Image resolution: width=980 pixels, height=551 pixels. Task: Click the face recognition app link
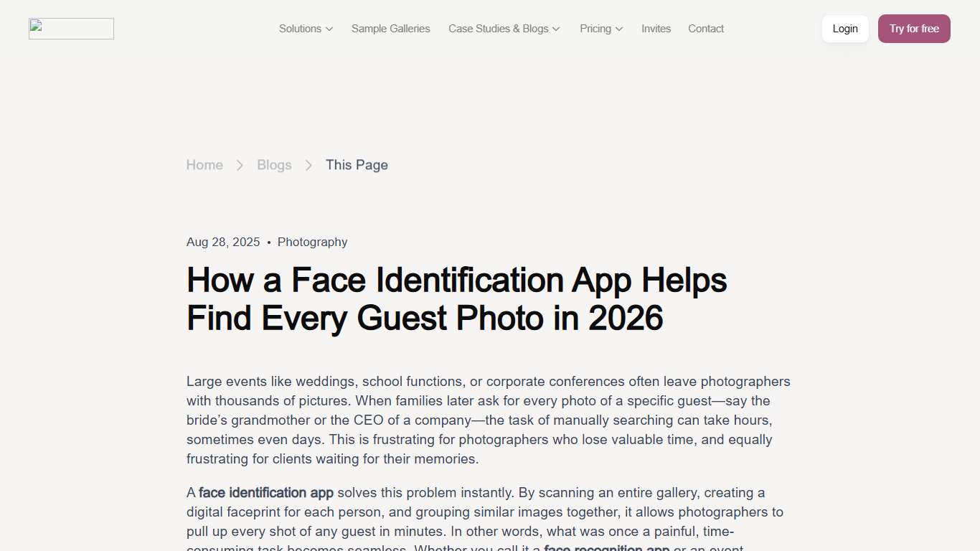[x=606, y=547]
